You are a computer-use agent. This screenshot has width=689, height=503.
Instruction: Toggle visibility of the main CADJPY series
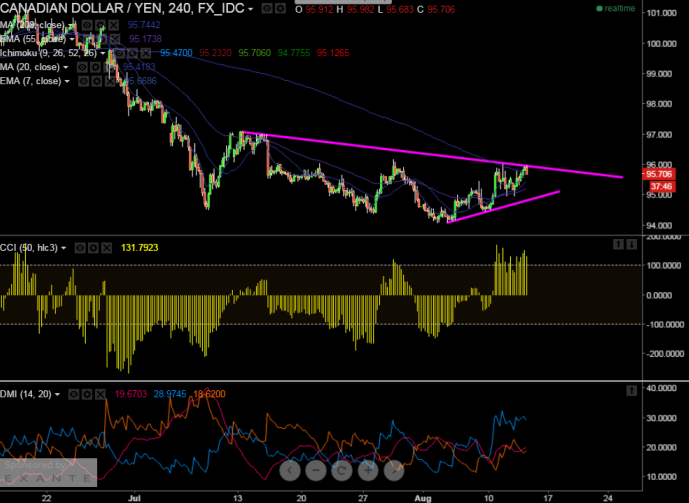(267, 9)
